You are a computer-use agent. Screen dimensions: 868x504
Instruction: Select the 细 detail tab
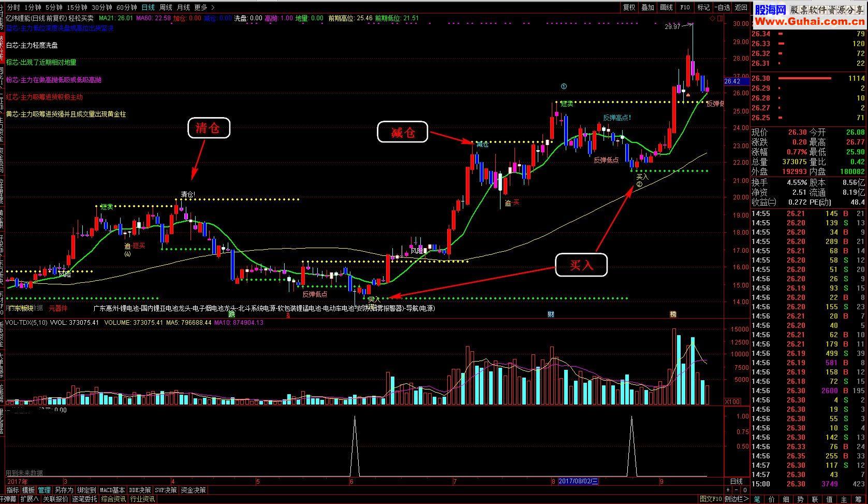point(786,499)
